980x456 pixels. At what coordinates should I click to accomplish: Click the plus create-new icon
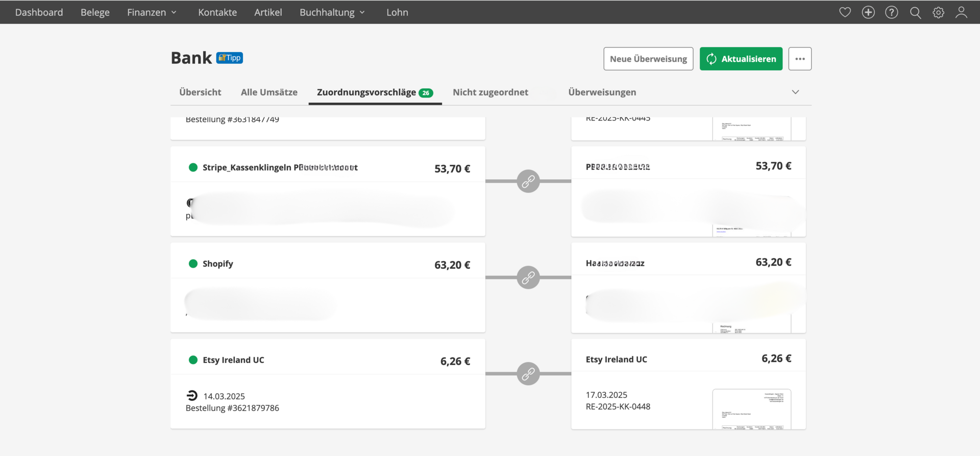click(x=868, y=12)
